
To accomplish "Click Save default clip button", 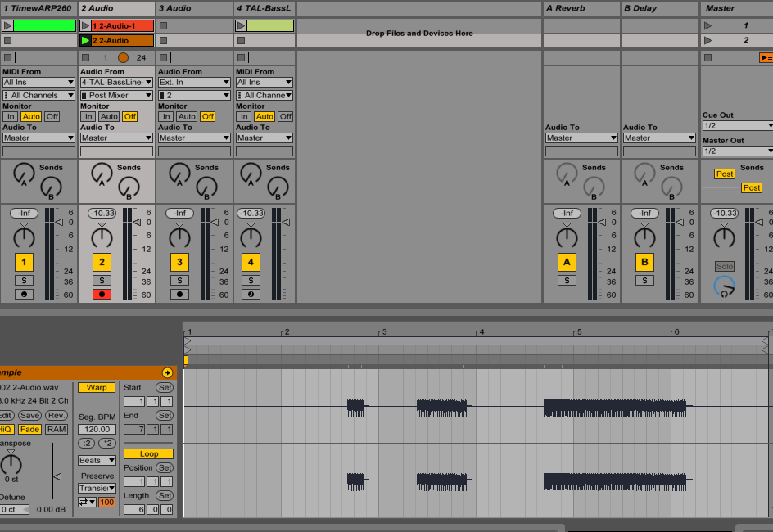I will click(29, 415).
